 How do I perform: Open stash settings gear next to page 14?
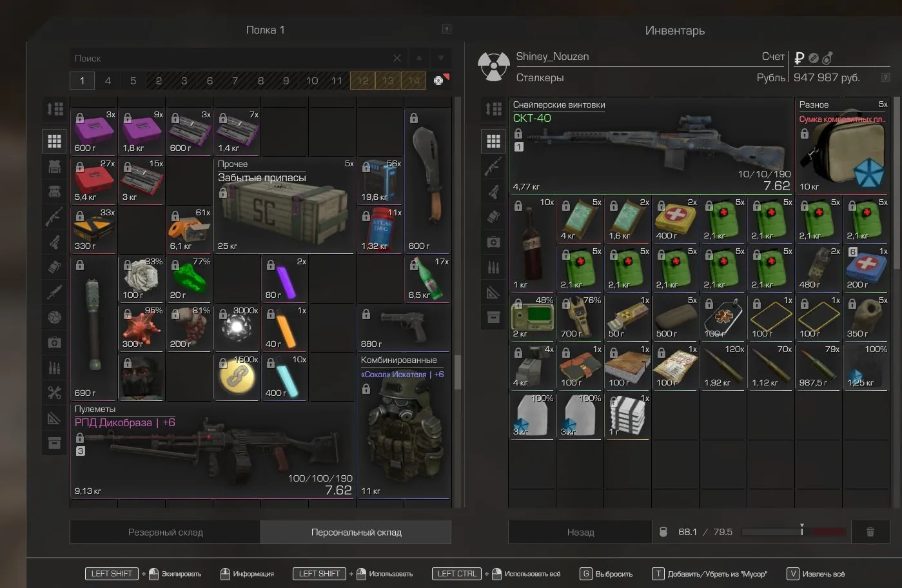point(439,81)
